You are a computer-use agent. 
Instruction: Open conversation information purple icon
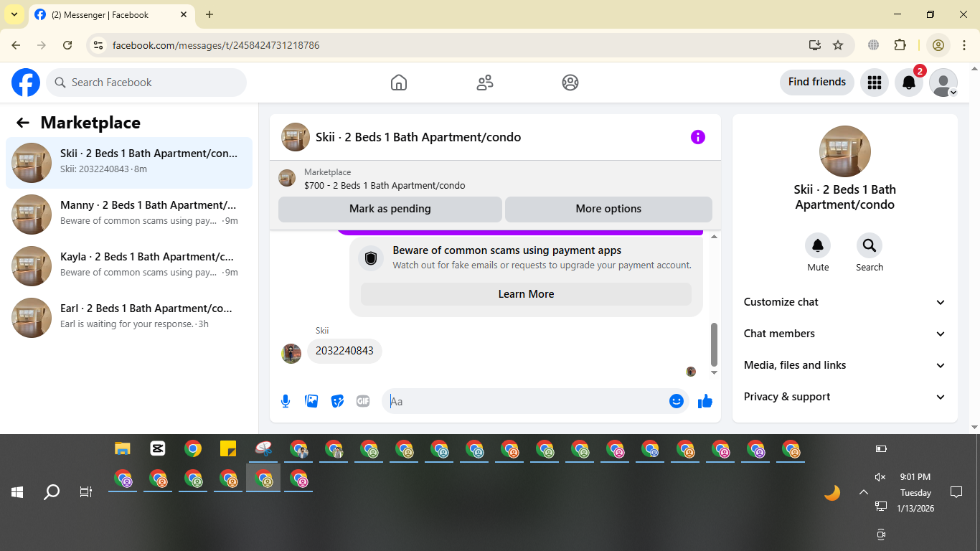[x=698, y=137]
